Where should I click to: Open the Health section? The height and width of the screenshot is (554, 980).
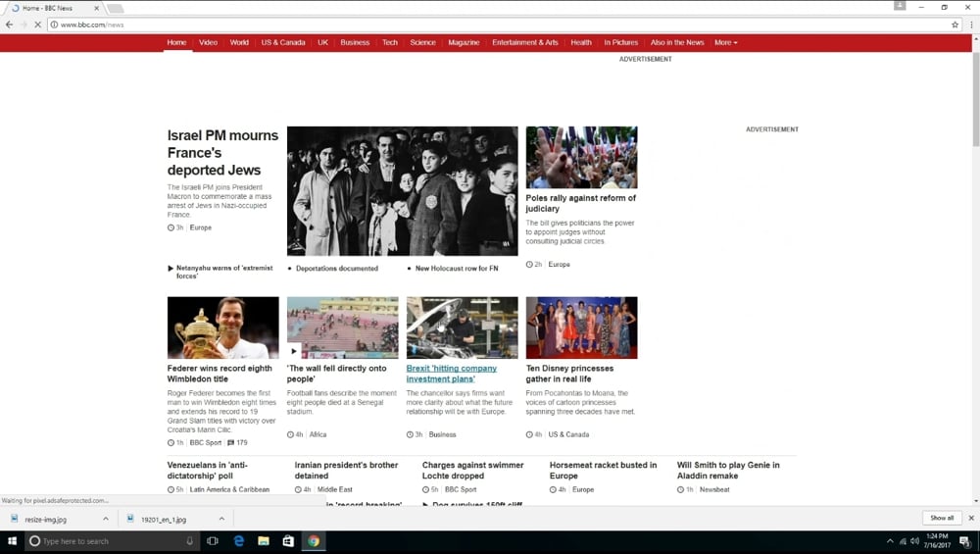click(x=580, y=42)
